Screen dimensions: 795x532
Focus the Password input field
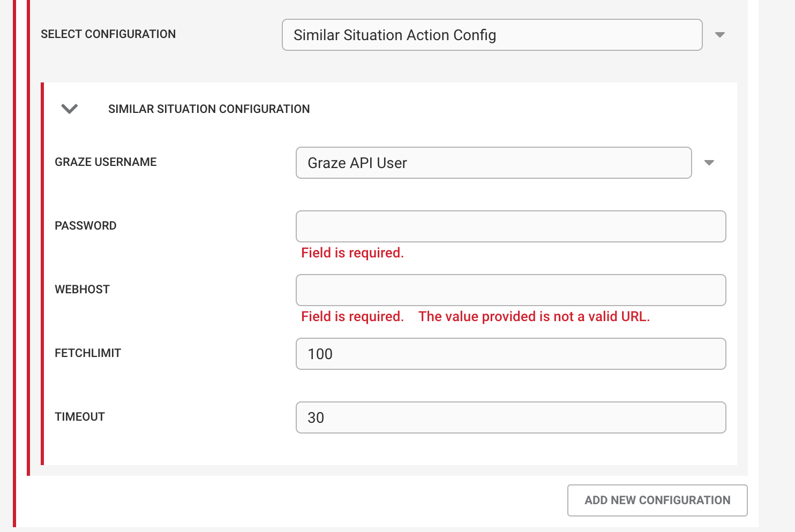pos(511,226)
